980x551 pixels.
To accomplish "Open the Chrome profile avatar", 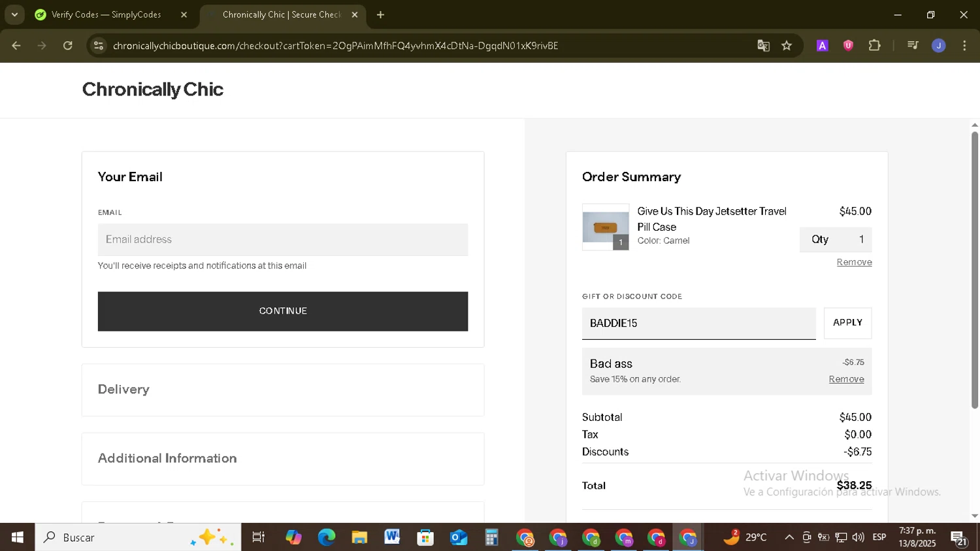I will 939,46.
